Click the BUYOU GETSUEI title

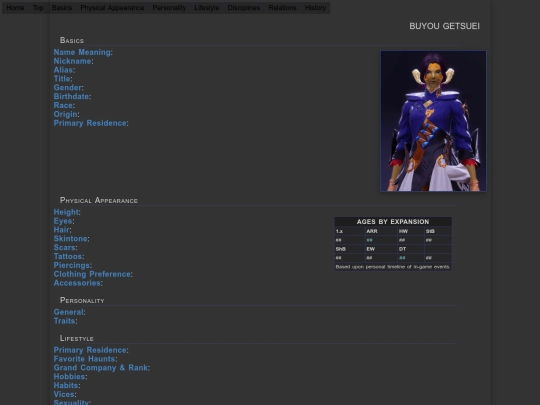click(x=444, y=26)
